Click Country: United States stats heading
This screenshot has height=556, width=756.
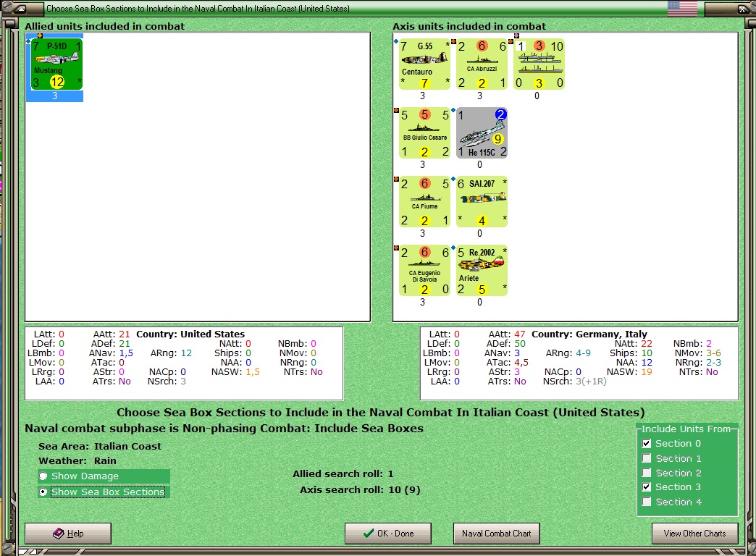pyautogui.click(x=190, y=334)
